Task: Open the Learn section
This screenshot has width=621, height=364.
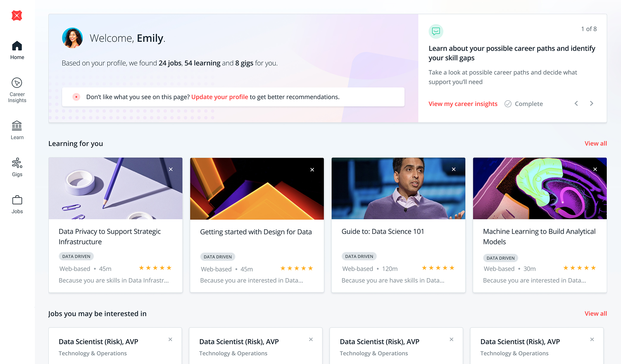Action: 17,130
